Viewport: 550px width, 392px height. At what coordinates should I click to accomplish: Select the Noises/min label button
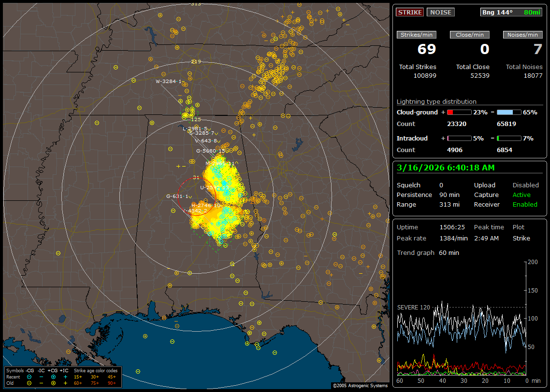522,35
